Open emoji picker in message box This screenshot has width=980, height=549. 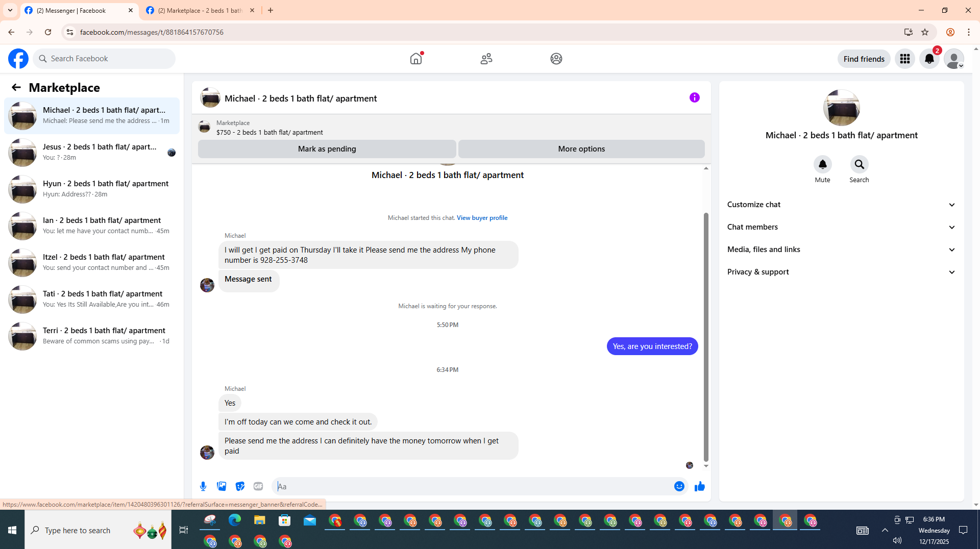pyautogui.click(x=679, y=486)
